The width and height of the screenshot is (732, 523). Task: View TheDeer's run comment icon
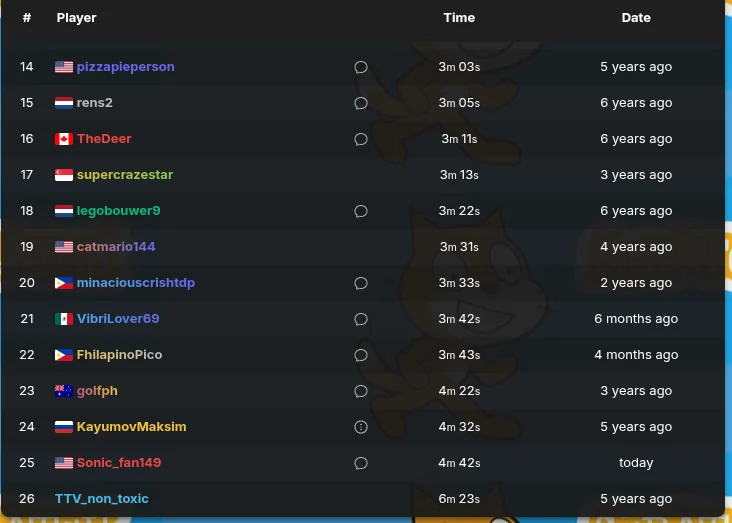pyautogui.click(x=361, y=139)
